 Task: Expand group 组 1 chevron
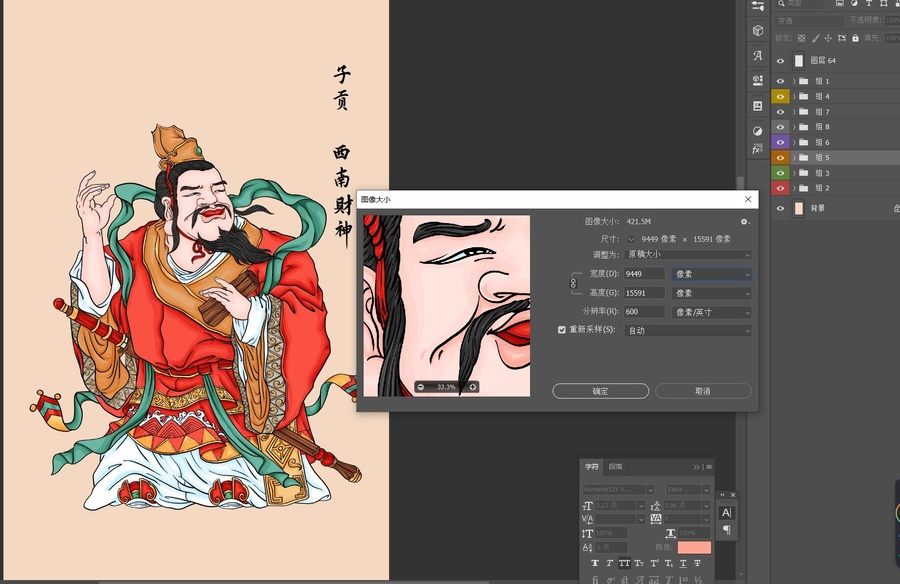tap(794, 81)
